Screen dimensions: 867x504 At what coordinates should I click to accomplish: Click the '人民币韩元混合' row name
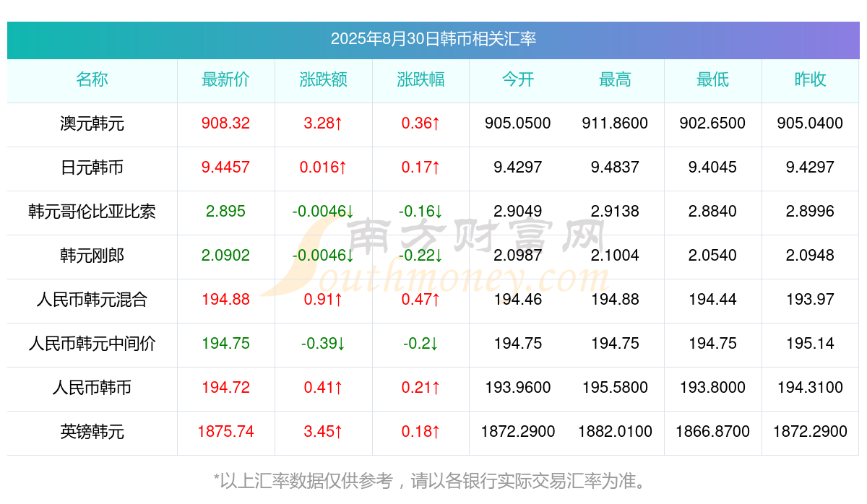92,300
